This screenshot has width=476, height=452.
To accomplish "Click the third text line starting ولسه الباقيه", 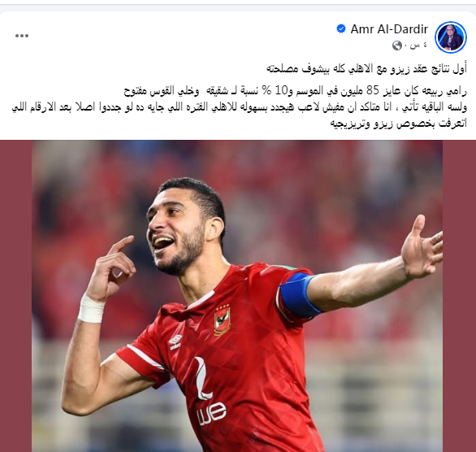I will pos(239,107).
